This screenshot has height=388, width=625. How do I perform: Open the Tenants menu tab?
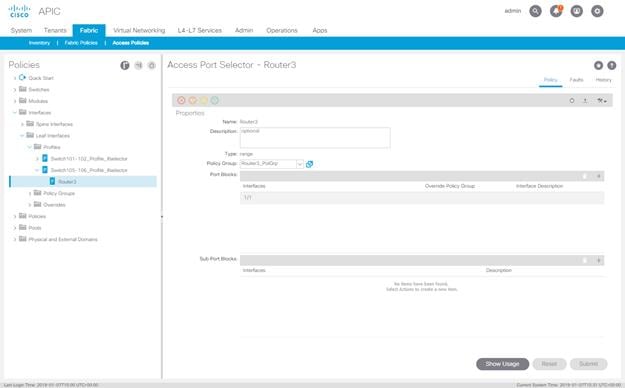tap(55, 30)
